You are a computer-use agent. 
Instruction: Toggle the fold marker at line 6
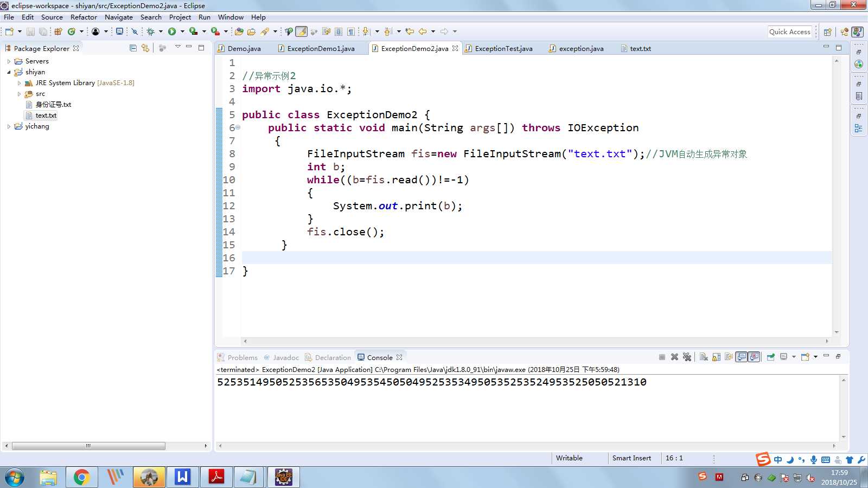coord(238,128)
